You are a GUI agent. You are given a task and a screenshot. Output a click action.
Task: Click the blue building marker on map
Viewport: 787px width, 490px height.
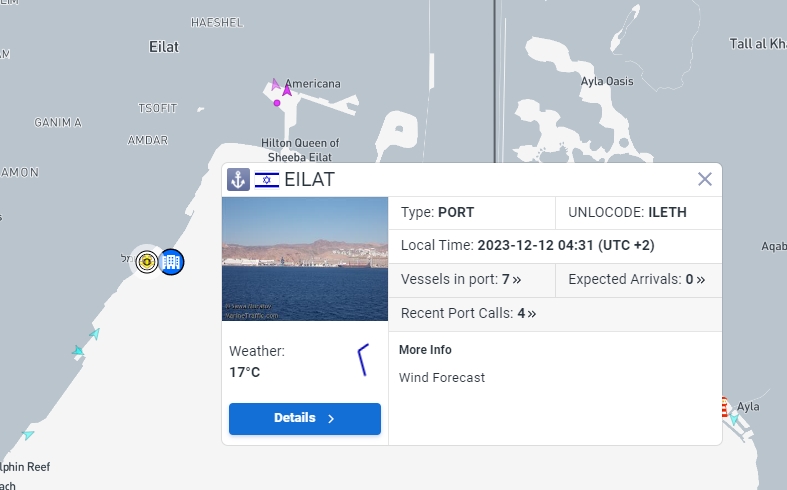click(x=171, y=262)
